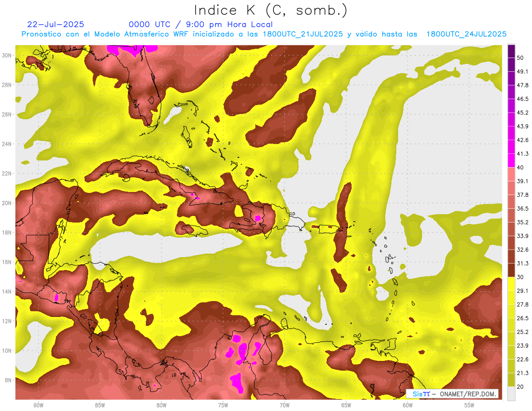Click the "65W" longitude label
This screenshot has width=532, height=411.
346,405
